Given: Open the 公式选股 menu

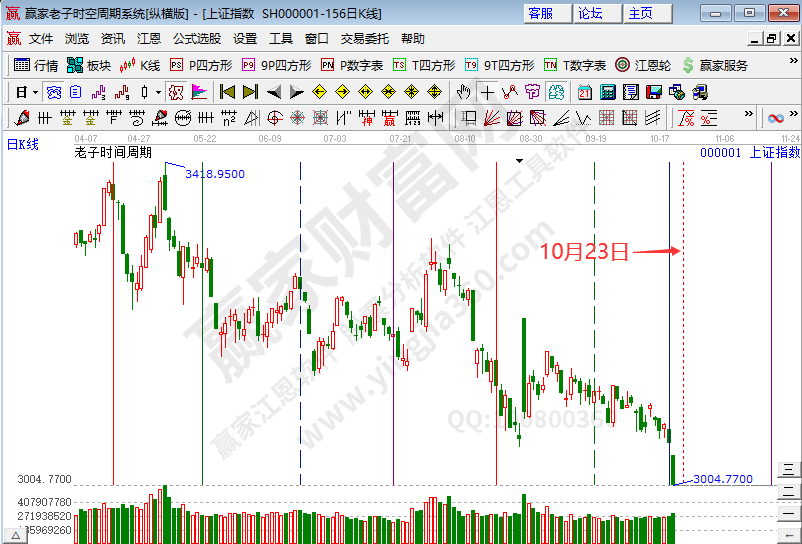Looking at the screenshot, I should pos(196,38).
